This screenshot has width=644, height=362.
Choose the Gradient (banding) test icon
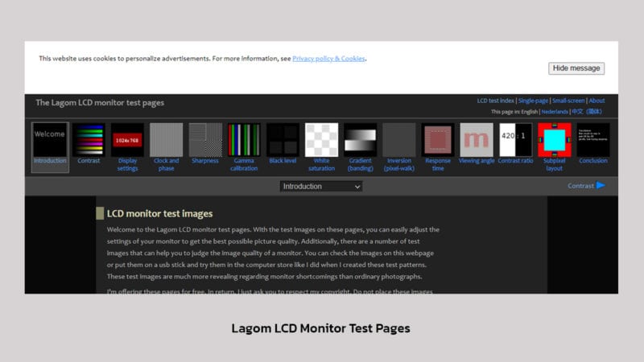(x=360, y=139)
